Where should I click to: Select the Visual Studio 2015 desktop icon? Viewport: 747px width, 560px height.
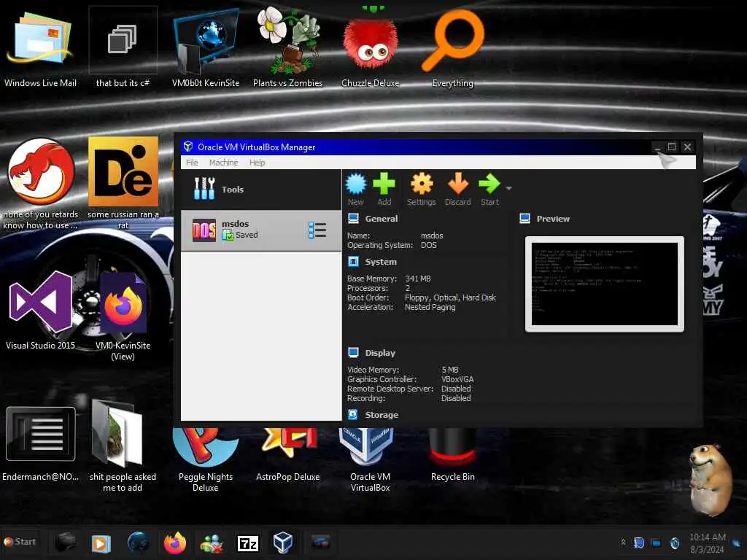[x=41, y=311]
